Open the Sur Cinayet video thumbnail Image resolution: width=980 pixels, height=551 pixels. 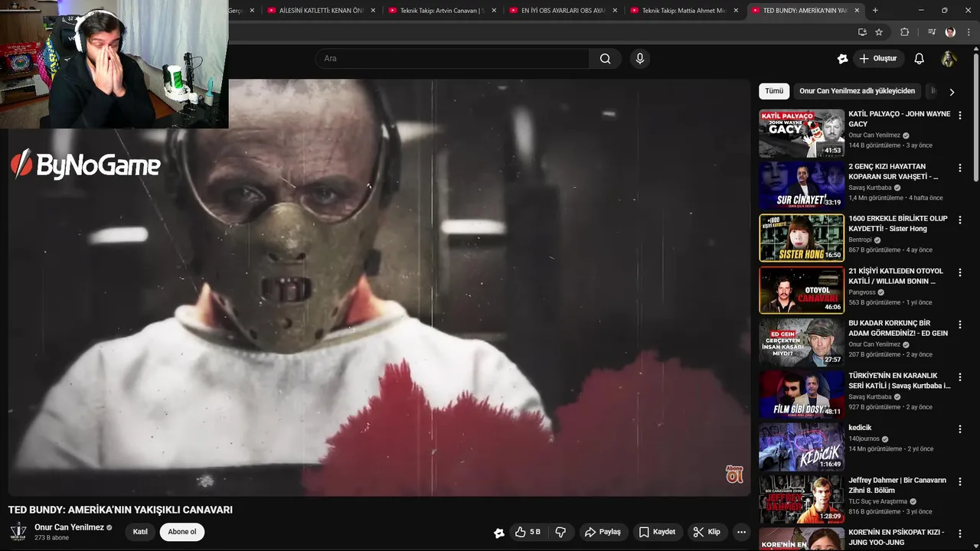(802, 185)
